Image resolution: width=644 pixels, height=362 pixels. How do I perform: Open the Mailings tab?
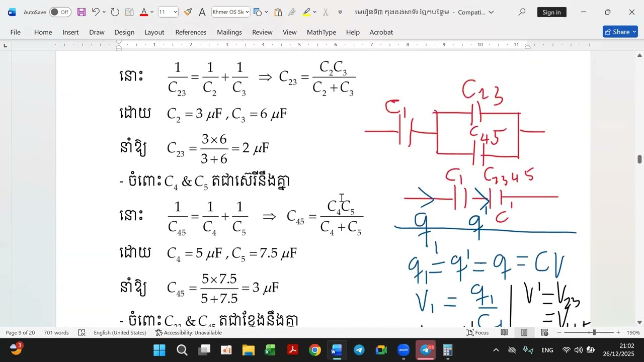point(229,32)
